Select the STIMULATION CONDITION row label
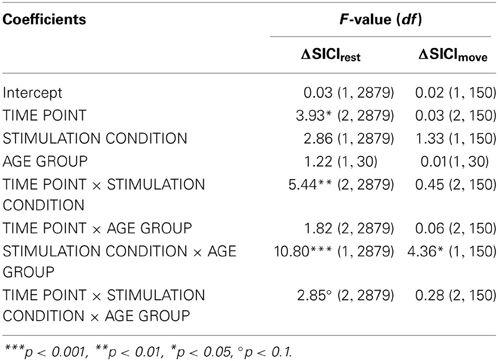 pyautogui.click(x=95, y=138)
